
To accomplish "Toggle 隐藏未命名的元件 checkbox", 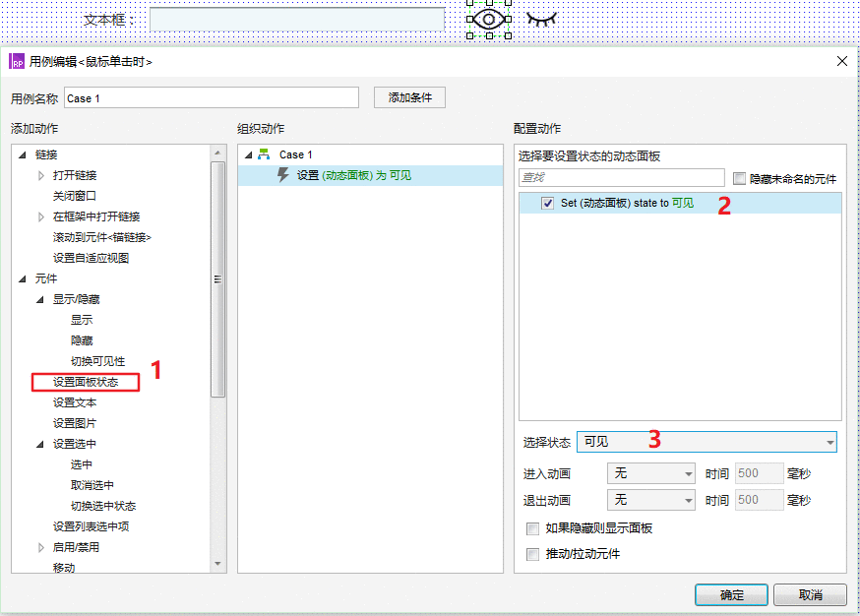I will click(x=739, y=179).
